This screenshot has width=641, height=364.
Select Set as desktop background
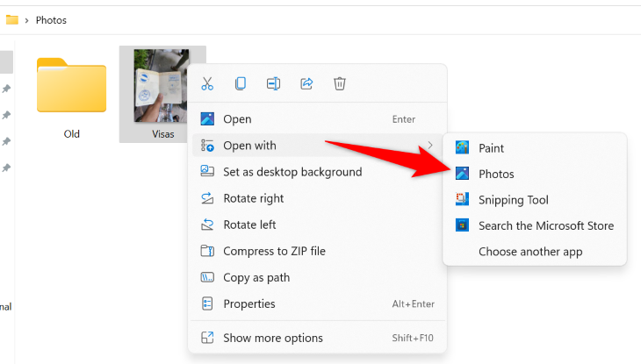(292, 172)
